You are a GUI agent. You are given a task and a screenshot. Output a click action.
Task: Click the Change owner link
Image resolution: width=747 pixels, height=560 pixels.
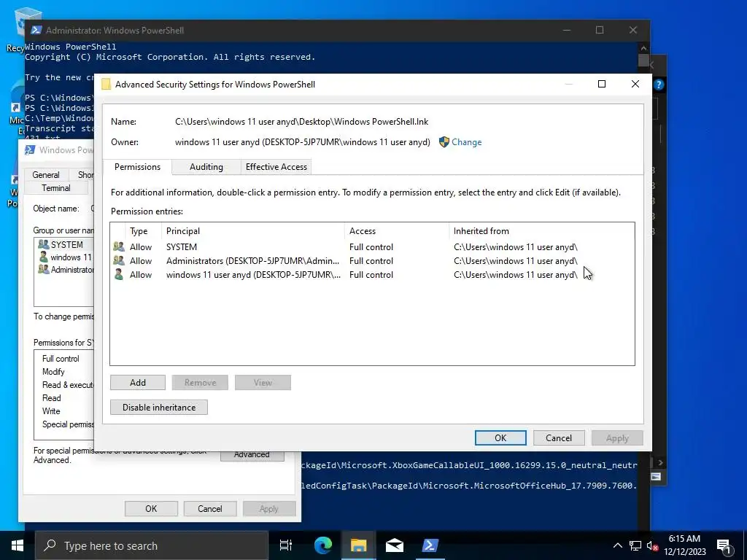466,142
